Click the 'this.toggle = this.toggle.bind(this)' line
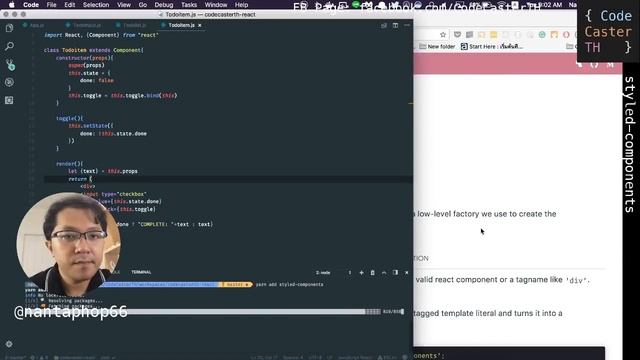The image size is (640, 360). (122, 96)
